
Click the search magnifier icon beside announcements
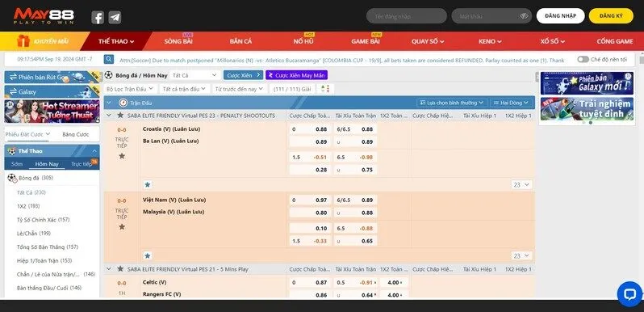pyautogui.click(x=109, y=59)
